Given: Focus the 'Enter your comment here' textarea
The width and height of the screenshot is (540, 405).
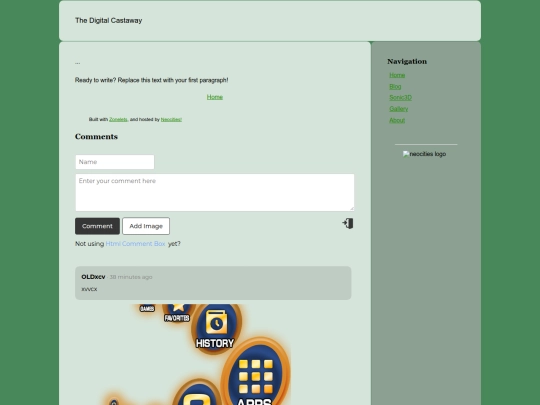Looking at the screenshot, I should pyautogui.click(x=215, y=193).
